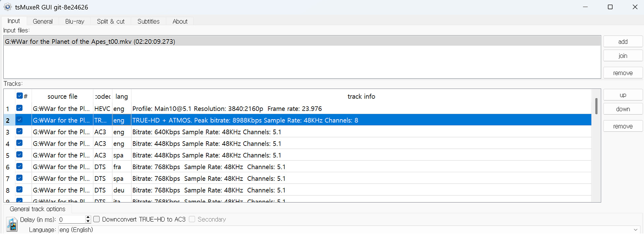This screenshot has height=235, width=644.
Task: Move the selected track up
Action: 623,95
